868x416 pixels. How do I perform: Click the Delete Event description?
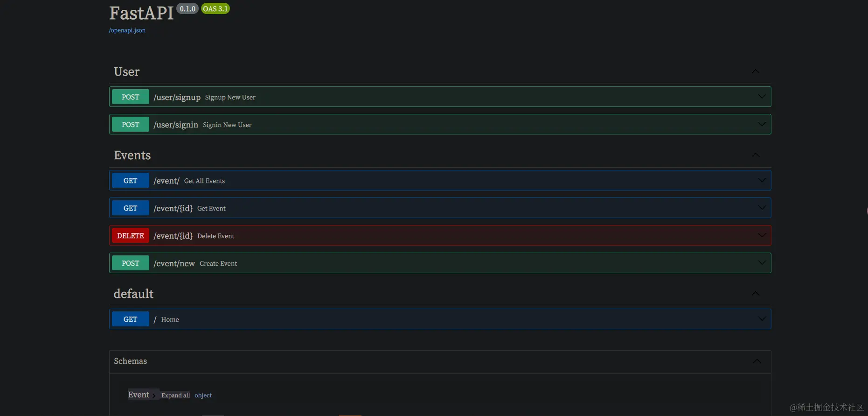click(215, 236)
